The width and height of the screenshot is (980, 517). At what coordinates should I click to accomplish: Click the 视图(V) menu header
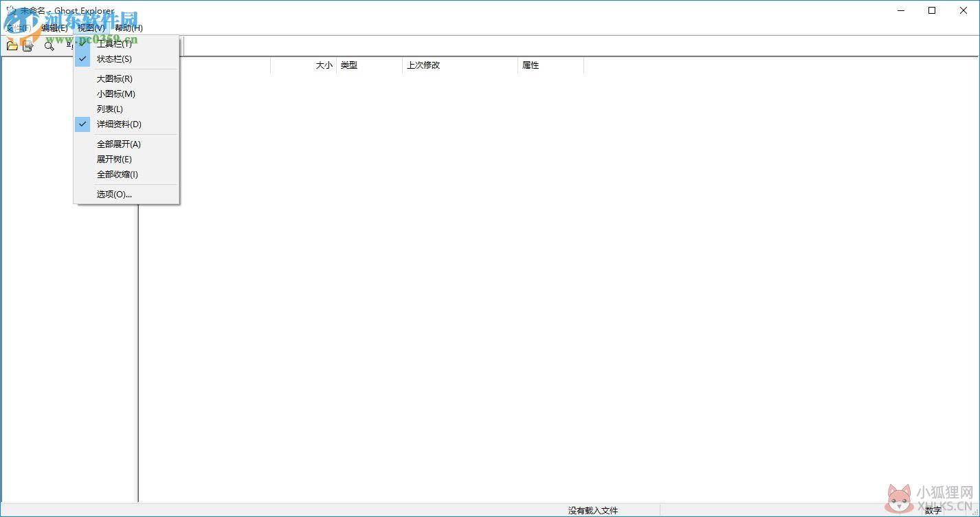click(x=91, y=28)
